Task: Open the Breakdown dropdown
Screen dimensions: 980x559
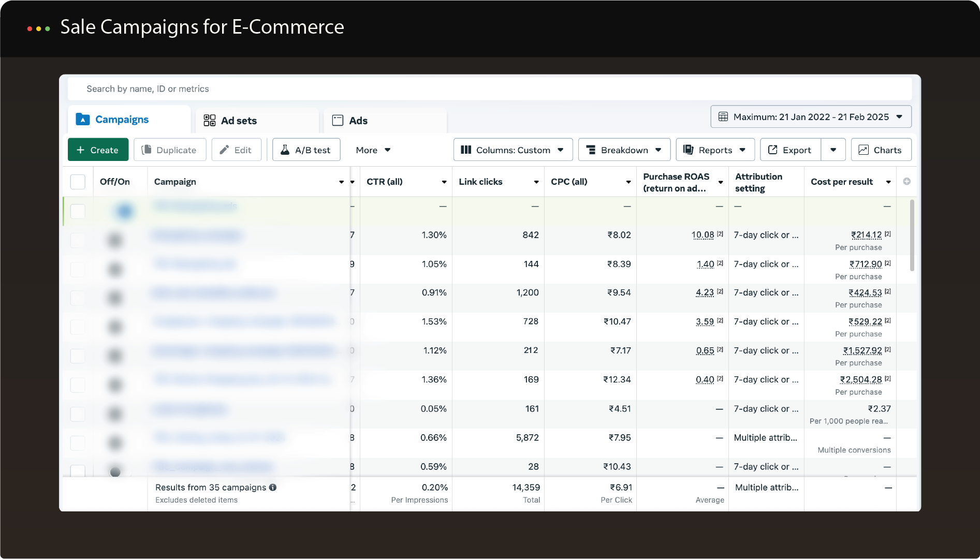Action: [624, 150]
